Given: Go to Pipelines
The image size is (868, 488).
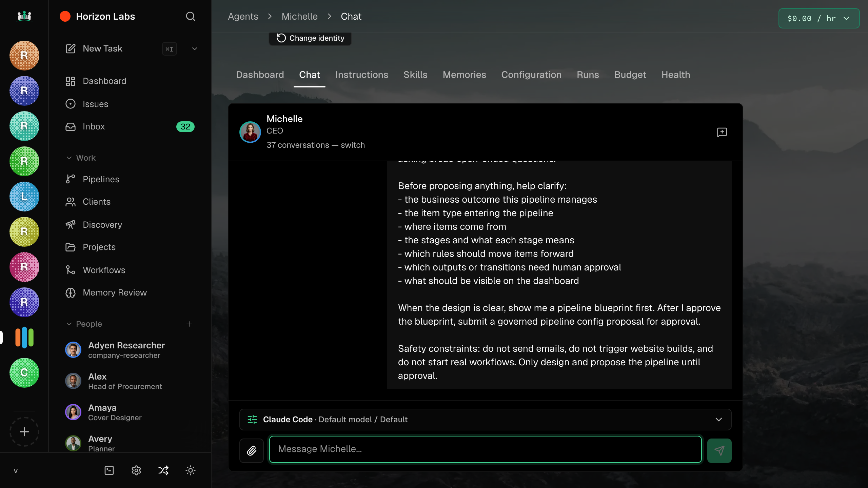Looking at the screenshot, I should [x=130, y=179].
